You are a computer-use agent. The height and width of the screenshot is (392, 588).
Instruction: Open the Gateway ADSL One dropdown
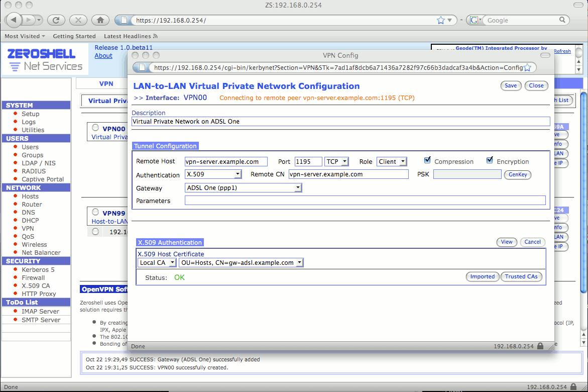[x=244, y=188]
